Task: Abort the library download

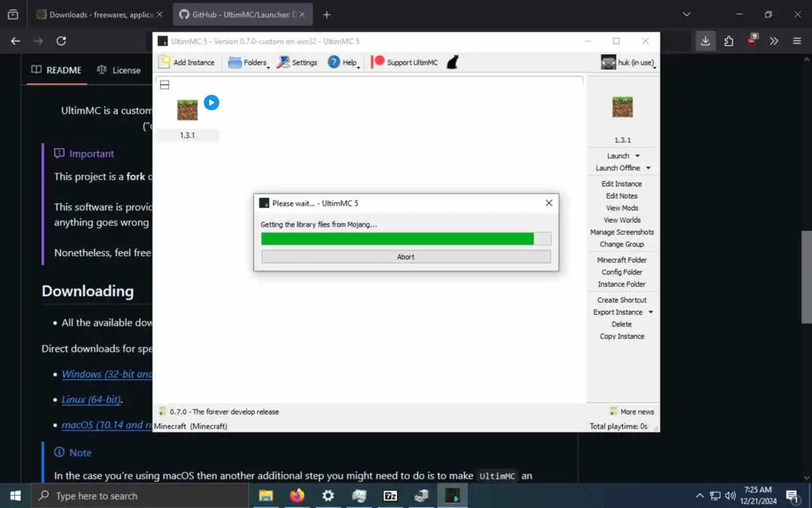Action: (406, 257)
